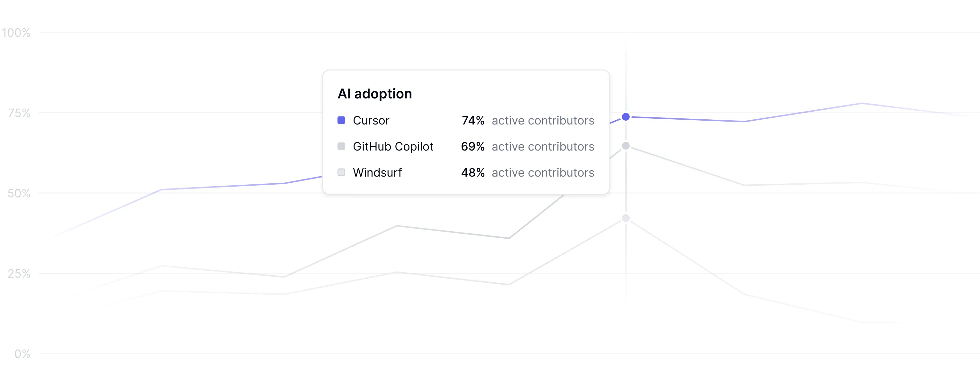Click "active contributors" in the Windsurf row
Image resolution: width=980 pixels, height=386 pixels.
[543, 173]
